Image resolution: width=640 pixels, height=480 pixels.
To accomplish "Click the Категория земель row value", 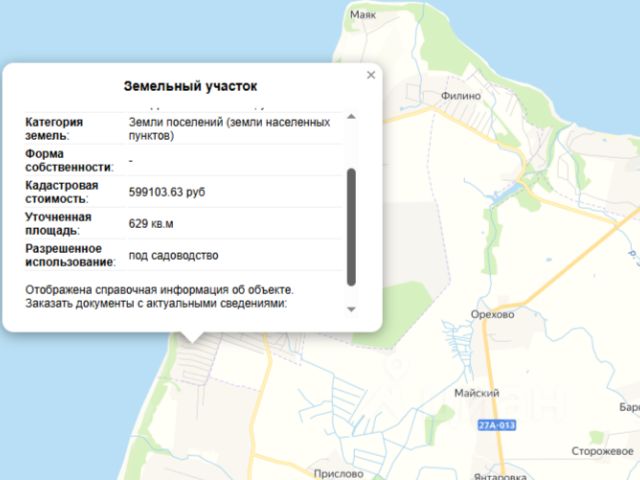I will (229, 129).
